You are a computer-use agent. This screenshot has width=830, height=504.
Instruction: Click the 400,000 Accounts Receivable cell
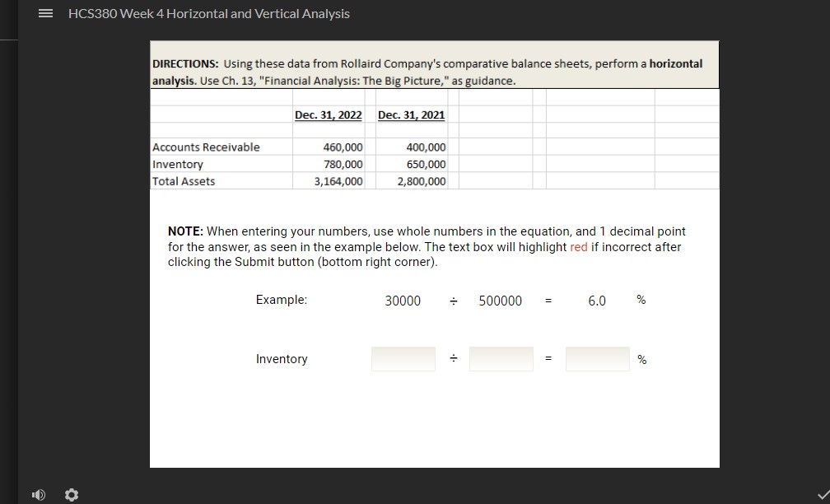[425, 147]
